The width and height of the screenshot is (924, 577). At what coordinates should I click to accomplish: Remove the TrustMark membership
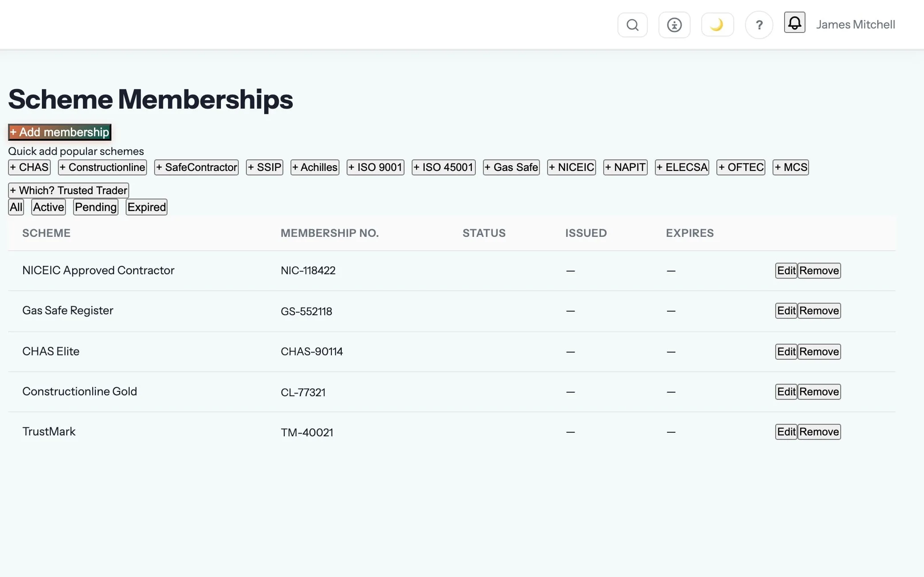pos(819,432)
